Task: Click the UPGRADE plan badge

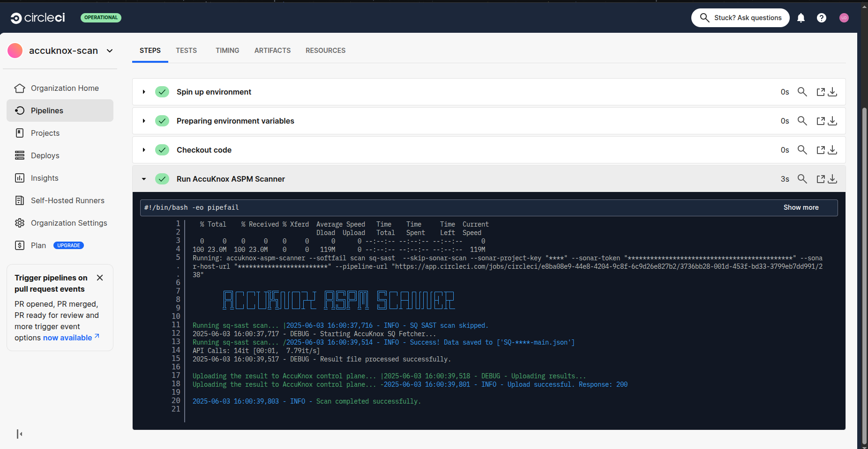Action: (68, 245)
